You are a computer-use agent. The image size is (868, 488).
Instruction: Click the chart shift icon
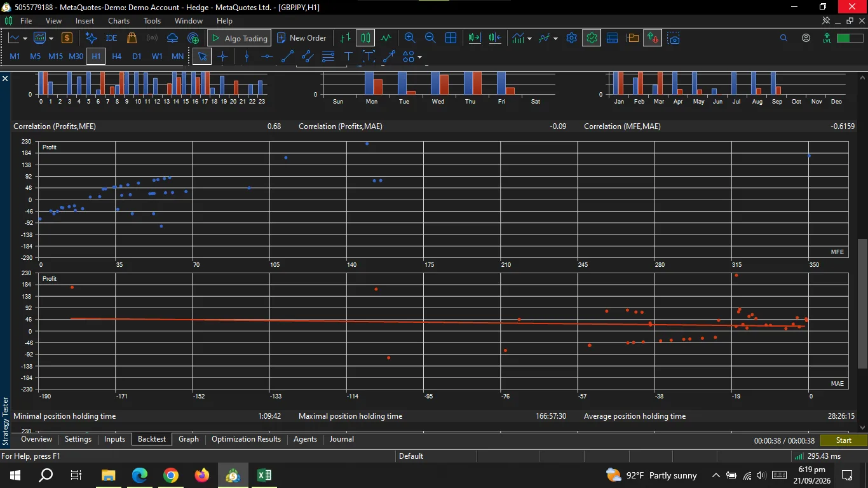tap(495, 38)
